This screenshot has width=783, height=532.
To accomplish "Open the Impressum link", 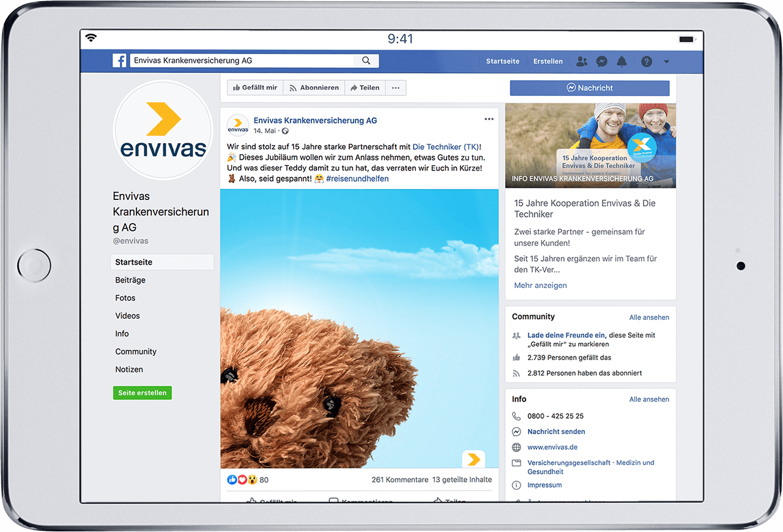I will click(544, 485).
